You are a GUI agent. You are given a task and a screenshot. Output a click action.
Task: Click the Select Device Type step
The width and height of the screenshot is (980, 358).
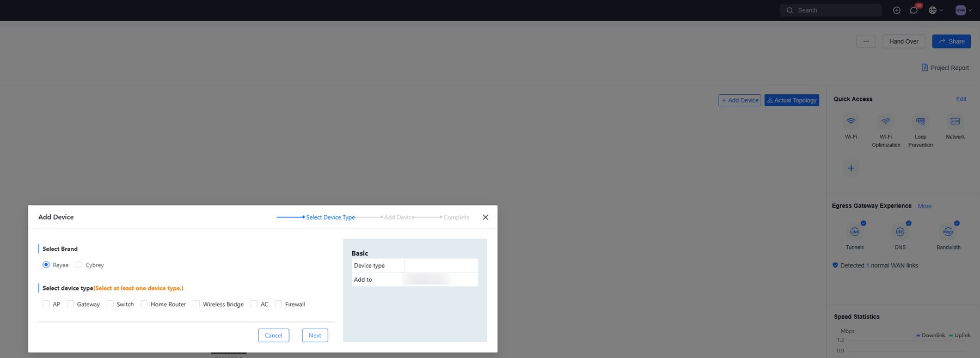[330, 217]
